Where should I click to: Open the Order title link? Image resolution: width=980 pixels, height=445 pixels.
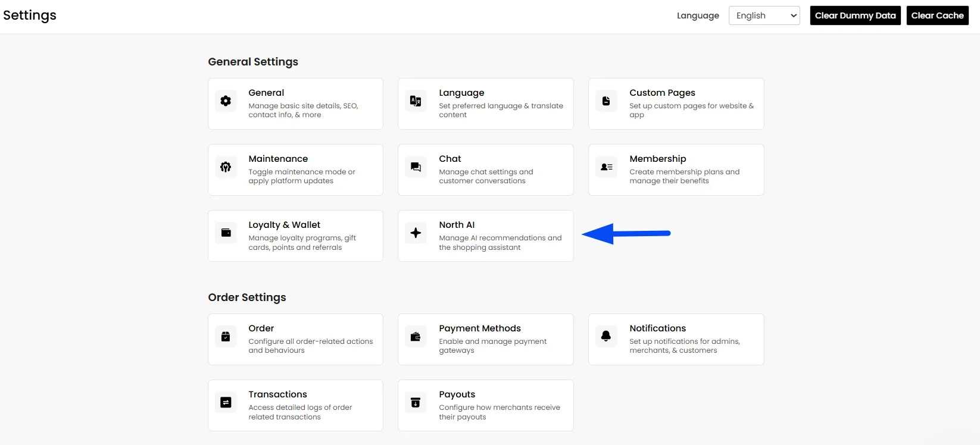tap(261, 328)
